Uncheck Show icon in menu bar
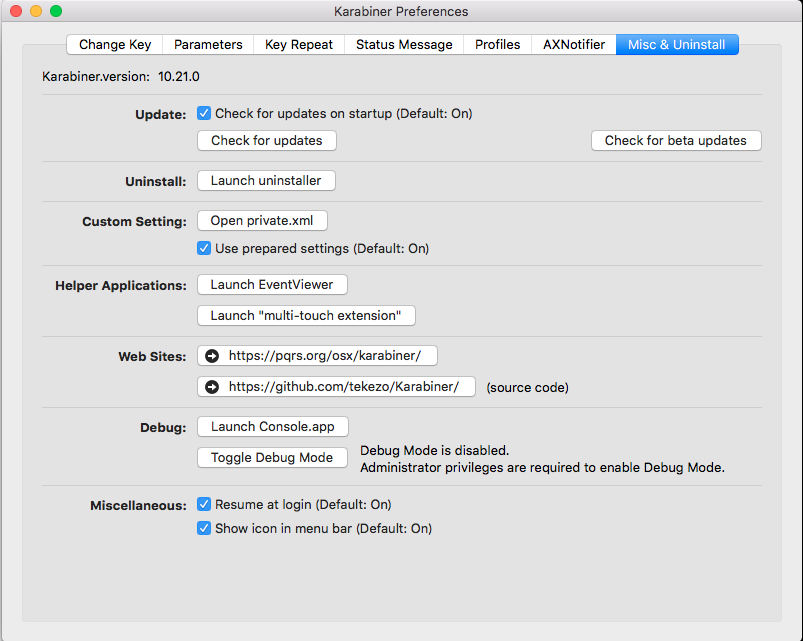The height and width of the screenshot is (641, 803). tap(204, 528)
